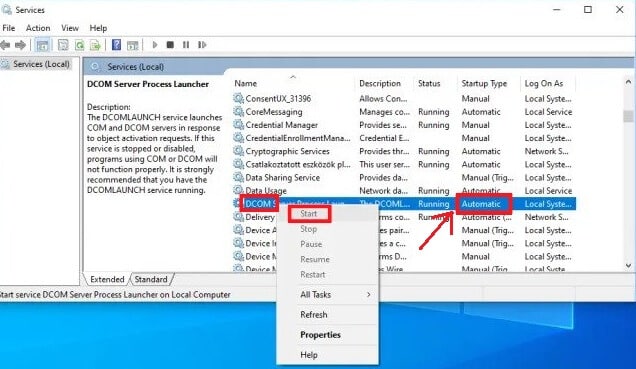Image resolution: width=636 pixels, height=369 pixels.
Task: Open the View menu
Action: pos(70,28)
